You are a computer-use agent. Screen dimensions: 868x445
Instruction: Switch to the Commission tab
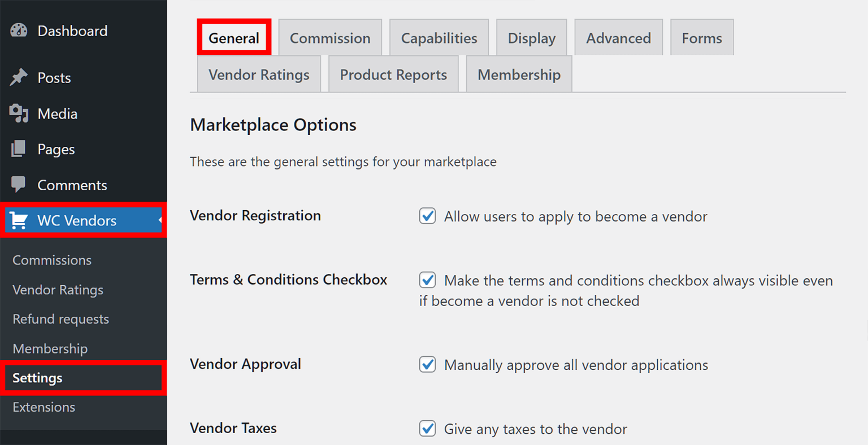tap(329, 37)
